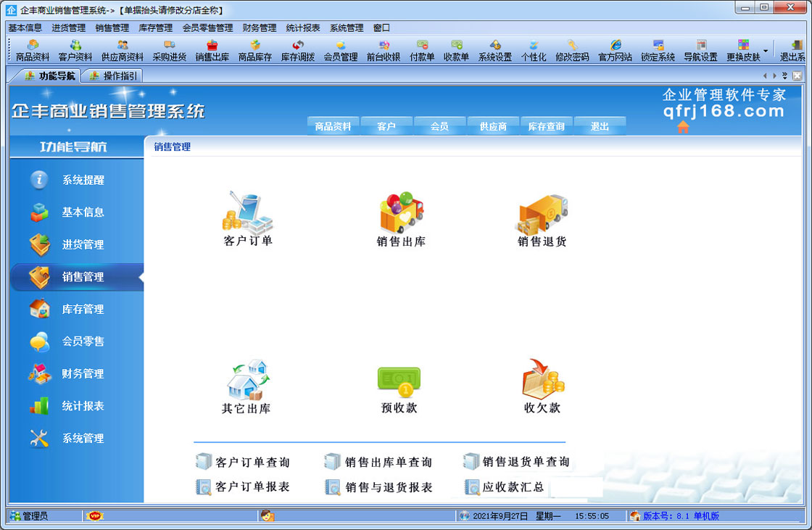Click the 其它出库 house icon
Viewport: 812px width, 530px height.
point(246,380)
